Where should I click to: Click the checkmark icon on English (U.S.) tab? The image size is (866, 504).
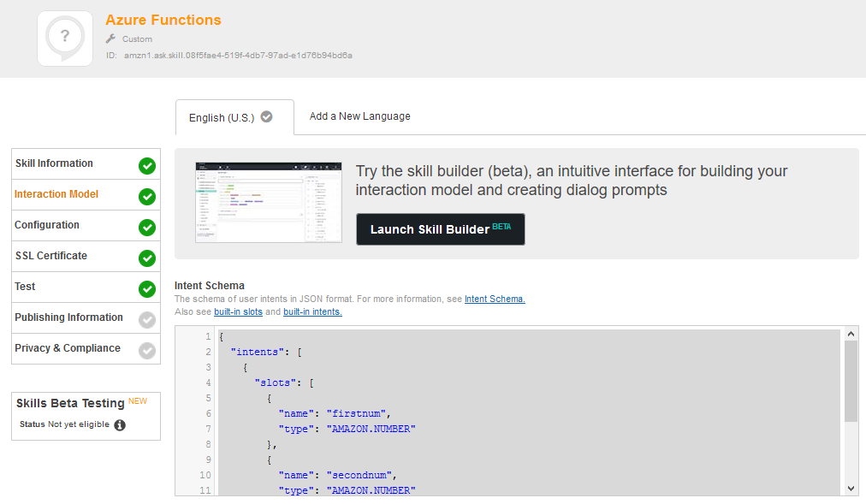coord(267,117)
